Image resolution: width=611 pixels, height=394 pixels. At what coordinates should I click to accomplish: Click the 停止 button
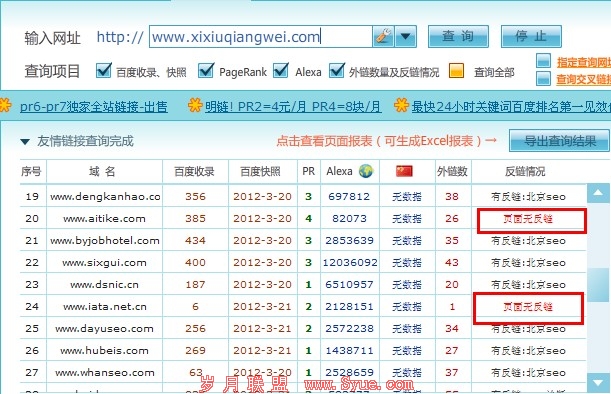[x=531, y=37]
